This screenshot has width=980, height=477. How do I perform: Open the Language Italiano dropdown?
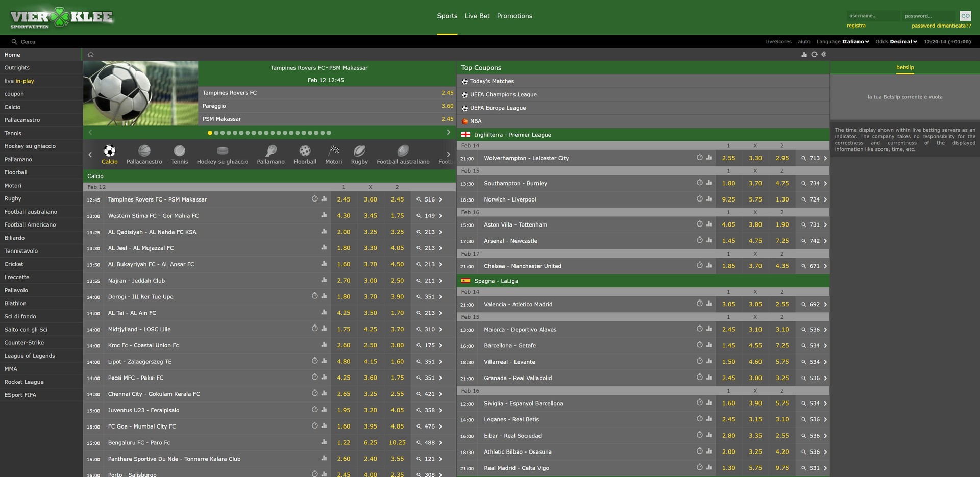[x=855, y=42]
